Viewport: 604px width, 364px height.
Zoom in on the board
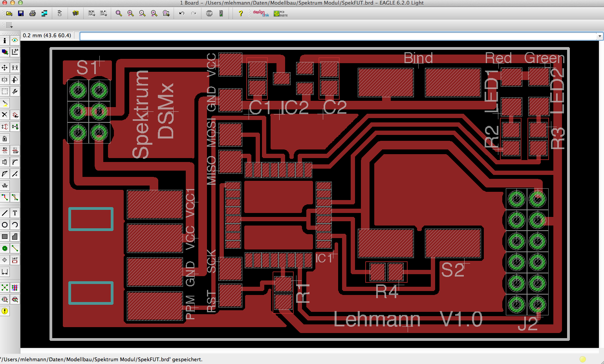click(130, 13)
